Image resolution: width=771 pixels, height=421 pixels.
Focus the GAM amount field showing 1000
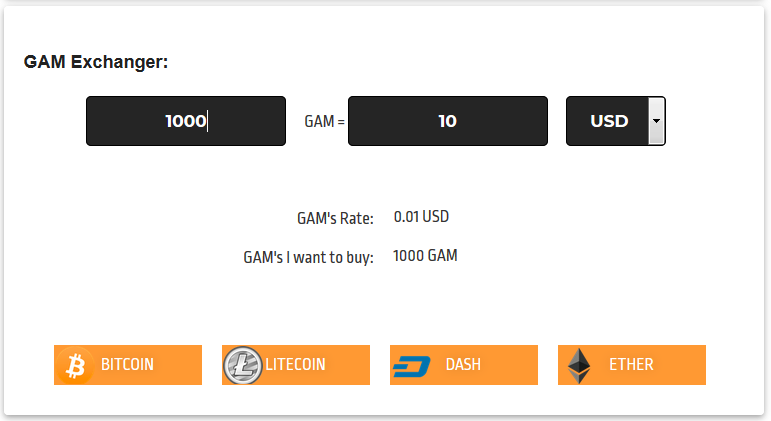point(185,121)
